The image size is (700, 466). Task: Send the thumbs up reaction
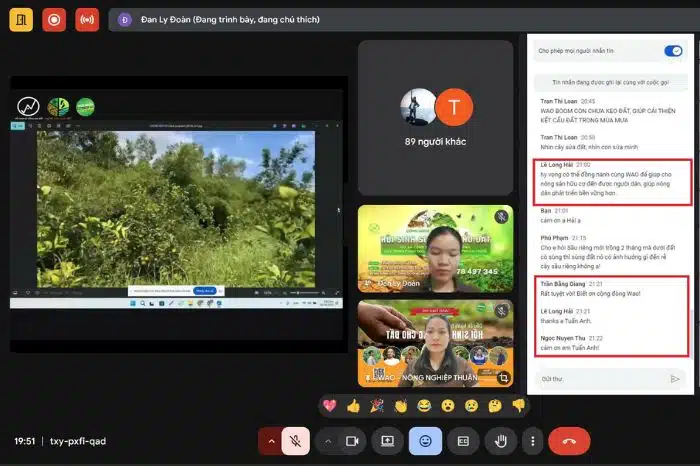coord(352,405)
